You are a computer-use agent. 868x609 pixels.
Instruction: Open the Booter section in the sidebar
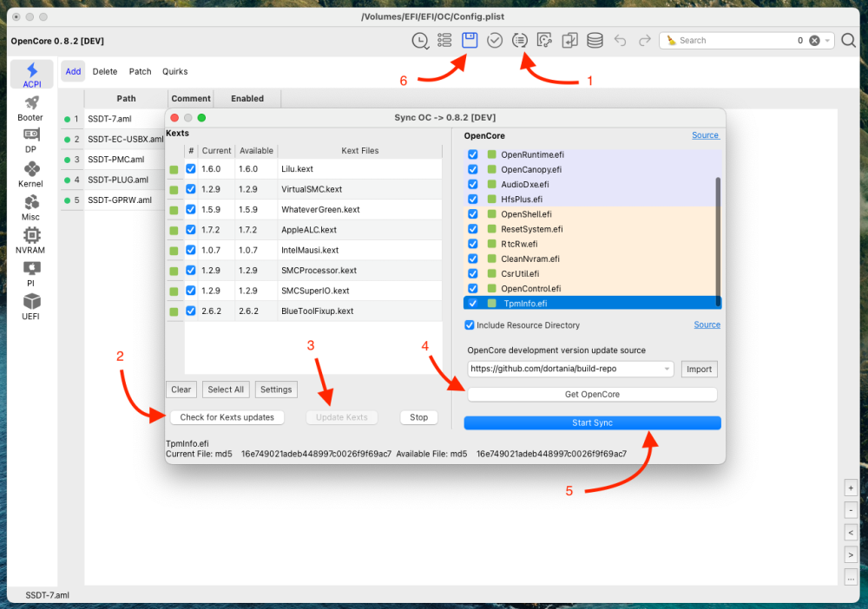coord(30,108)
